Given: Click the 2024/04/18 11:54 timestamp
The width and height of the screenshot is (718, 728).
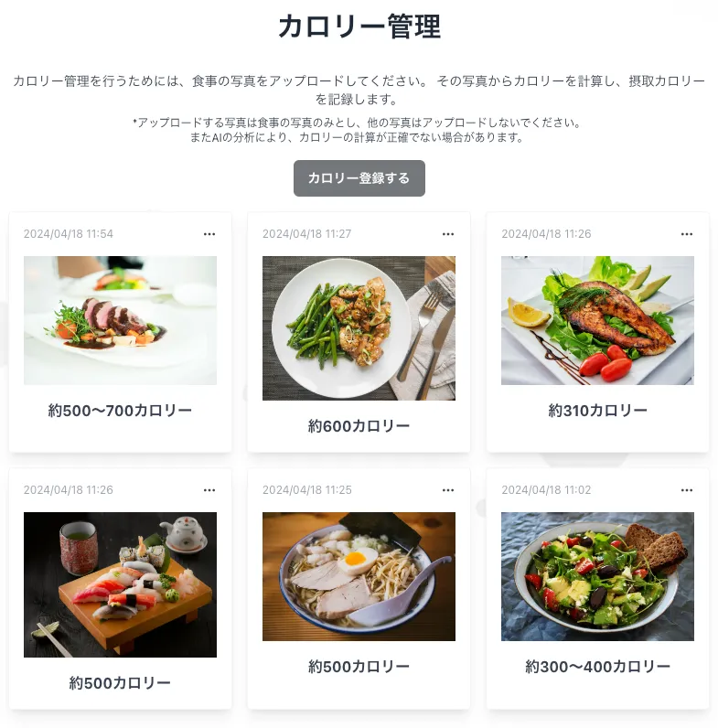Looking at the screenshot, I should pyautogui.click(x=69, y=233).
